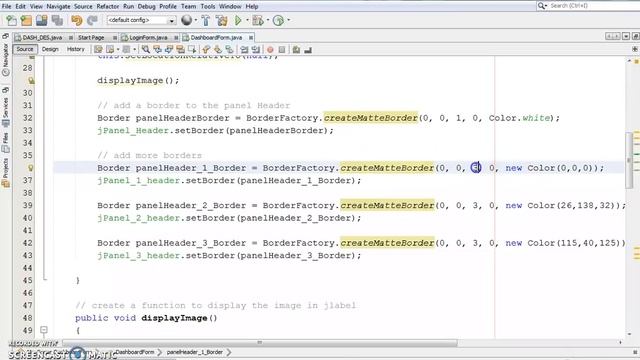This screenshot has width=640, height=360.
Task: Click the New File toolbar icon
Action: pyautogui.click(x=11, y=20)
